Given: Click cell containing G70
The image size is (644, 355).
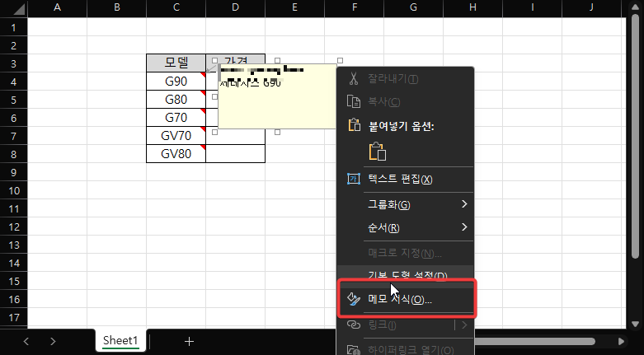Looking at the screenshot, I should [x=176, y=118].
